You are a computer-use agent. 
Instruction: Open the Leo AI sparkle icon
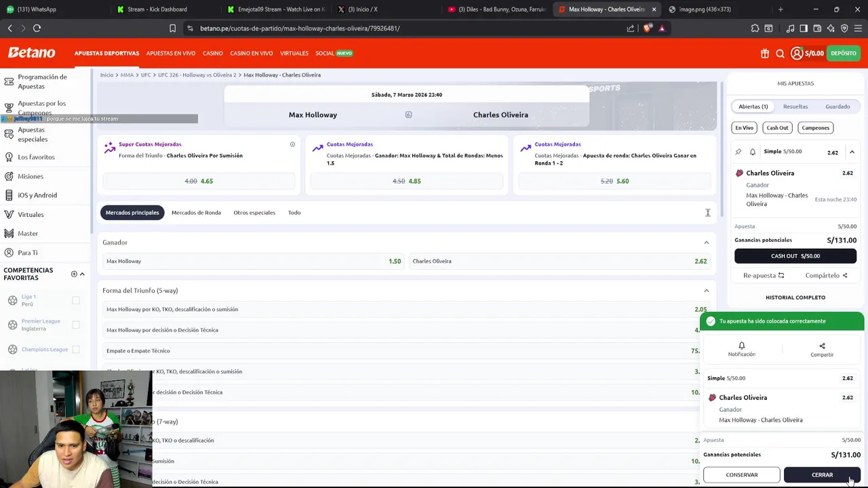pyautogui.click(x=831, y=28)
